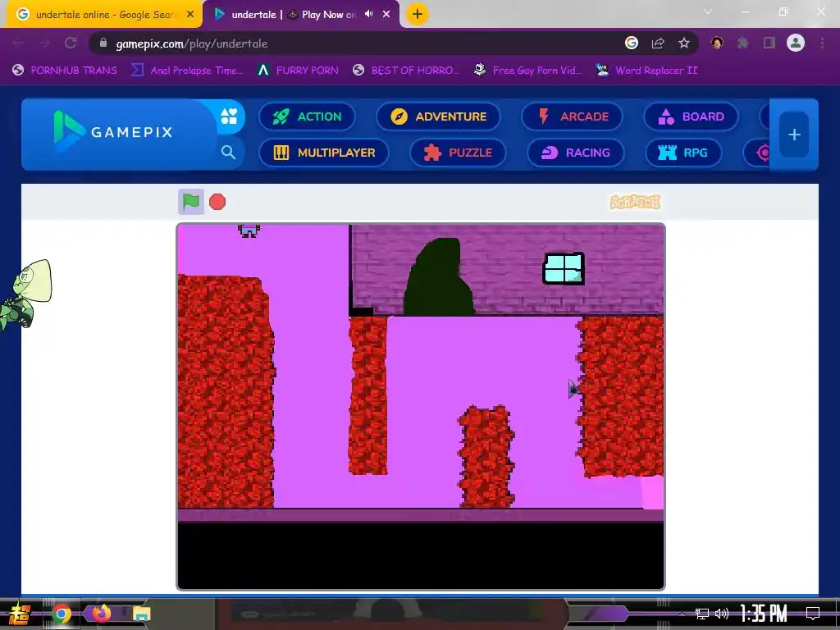The height and width of the screenshot is (630, 840).
Task: Open the GamePix search magnifier
Action: (228, 152)
